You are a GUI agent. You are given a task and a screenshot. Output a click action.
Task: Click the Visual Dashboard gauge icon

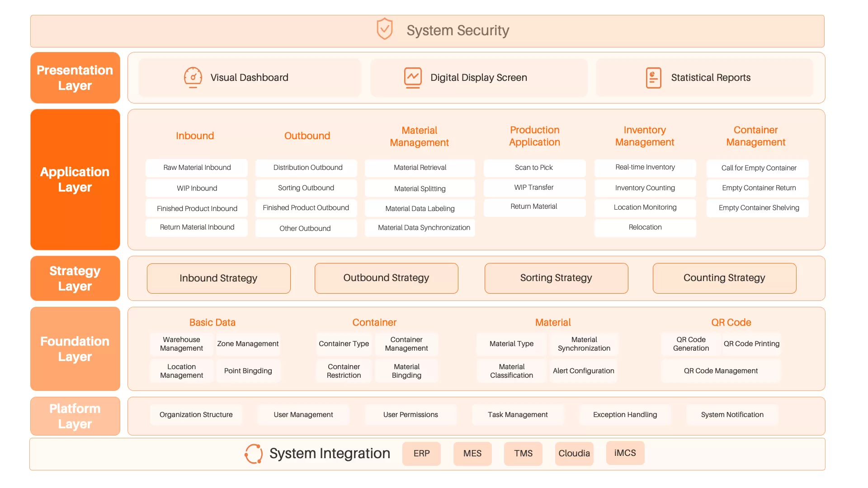(193, 77)
